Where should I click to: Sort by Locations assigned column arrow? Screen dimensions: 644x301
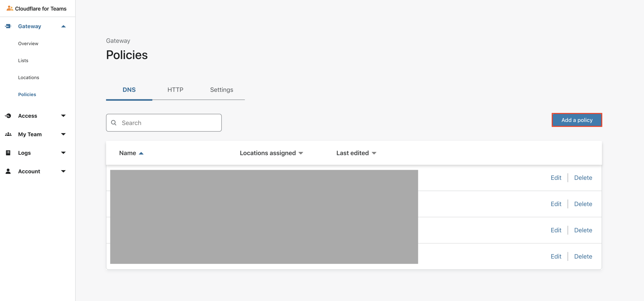point(301,153)
